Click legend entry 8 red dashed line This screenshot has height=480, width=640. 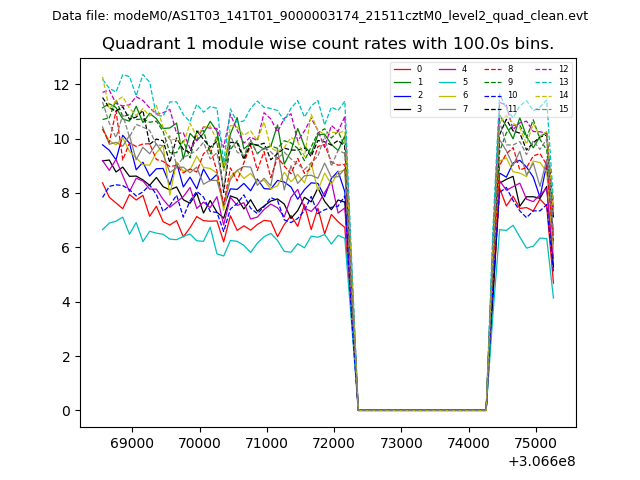pyautogui.click(x=497, y=69)
